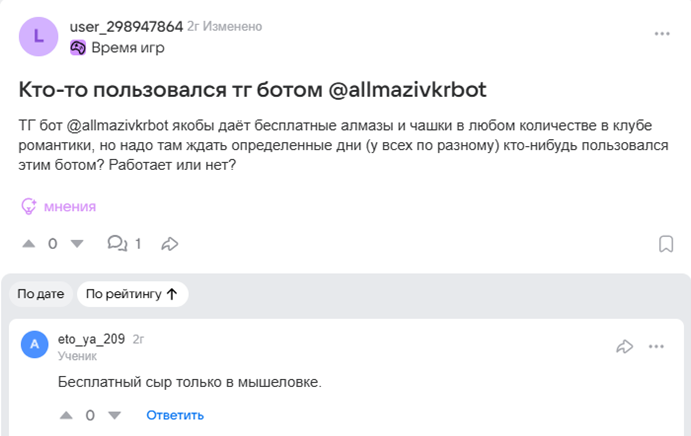
Task: Share the eto_ya_209 comment
Action: (x=625, y=346)
